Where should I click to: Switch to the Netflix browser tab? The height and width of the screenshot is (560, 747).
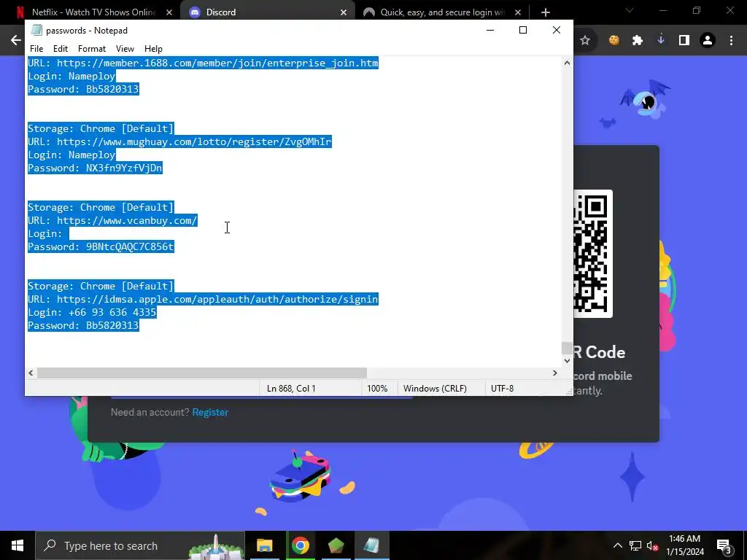coord(93,12)
